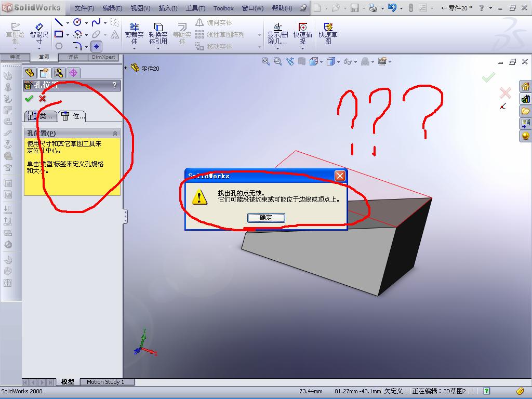Select the Polygon sketch tool

coord(59,46)
